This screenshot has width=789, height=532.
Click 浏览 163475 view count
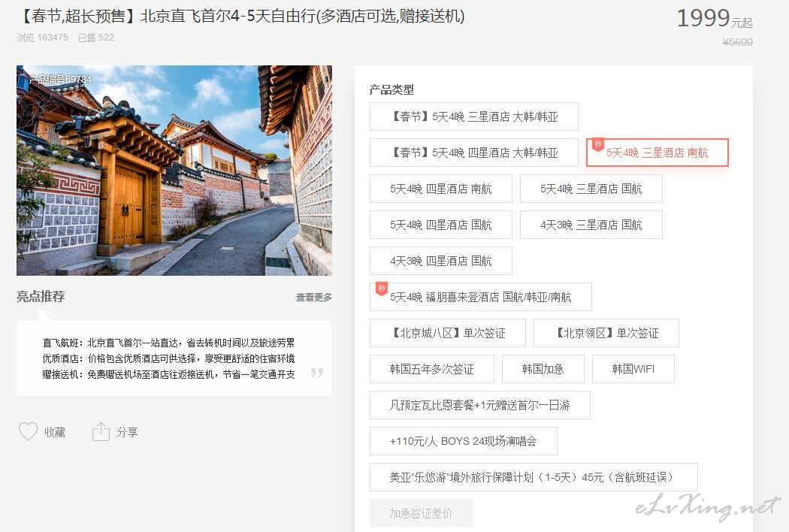42,38
